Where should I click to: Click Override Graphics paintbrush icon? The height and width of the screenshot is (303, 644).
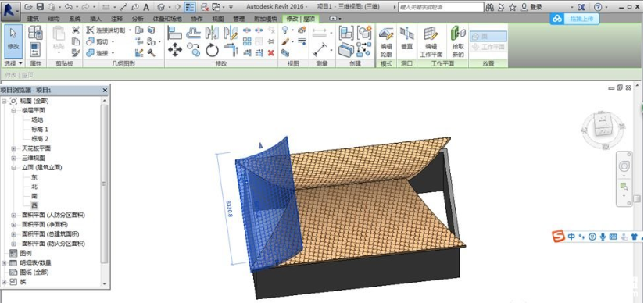click(x=285, y=41)
